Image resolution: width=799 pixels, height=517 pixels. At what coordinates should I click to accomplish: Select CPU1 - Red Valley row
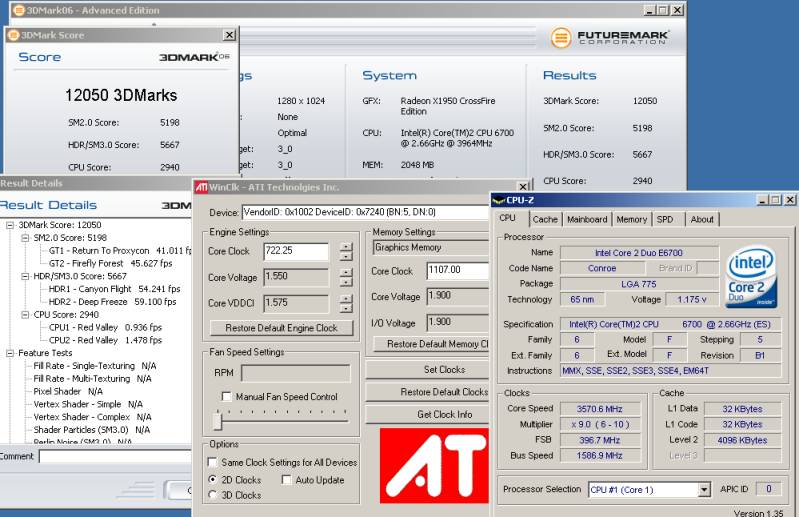point(105,327)
